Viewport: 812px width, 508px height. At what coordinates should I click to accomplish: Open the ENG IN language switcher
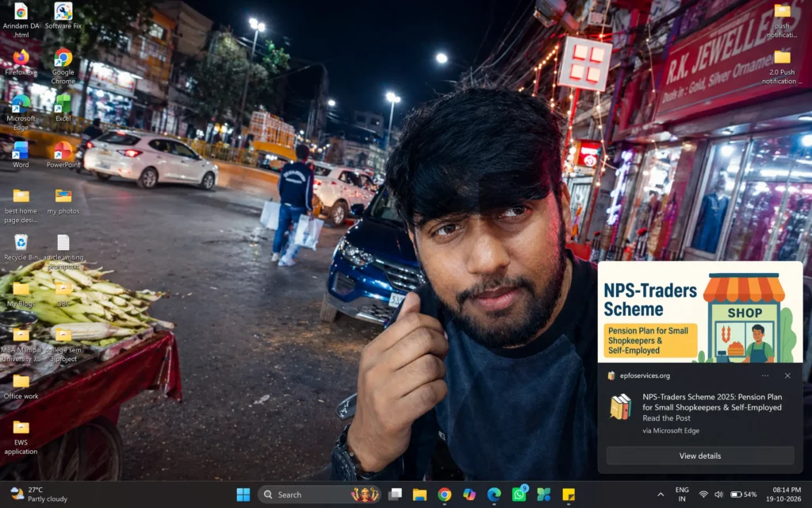point(682,495)
